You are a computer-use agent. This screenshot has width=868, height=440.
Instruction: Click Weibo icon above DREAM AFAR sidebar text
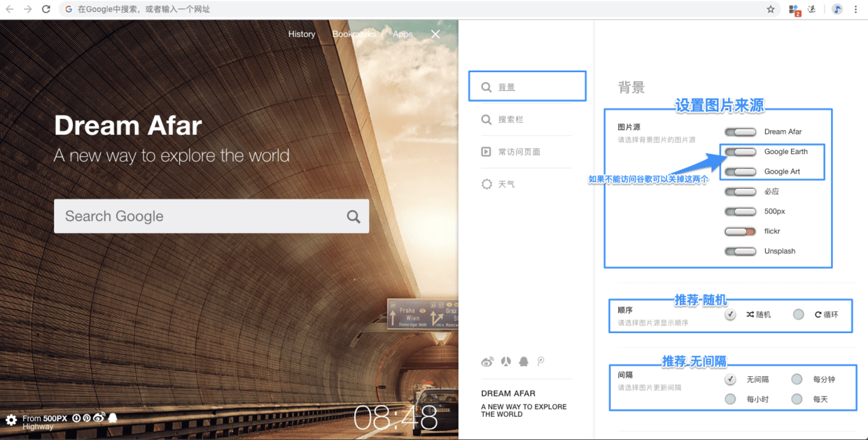click(x=487, y=362)
